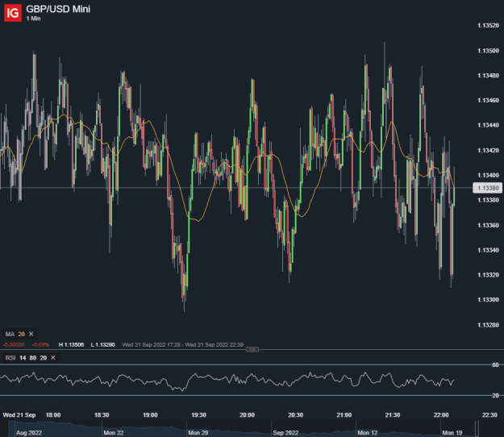The width and height of the screenshot is (504, 437).
Task: Edit RSI oversold level 20 in settings
Action: (x=43, y=358)
